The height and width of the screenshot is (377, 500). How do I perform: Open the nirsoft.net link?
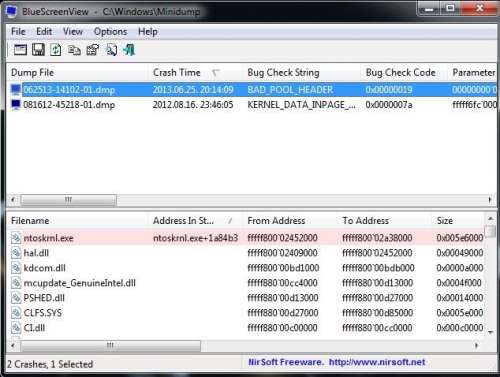pos(377,362)
